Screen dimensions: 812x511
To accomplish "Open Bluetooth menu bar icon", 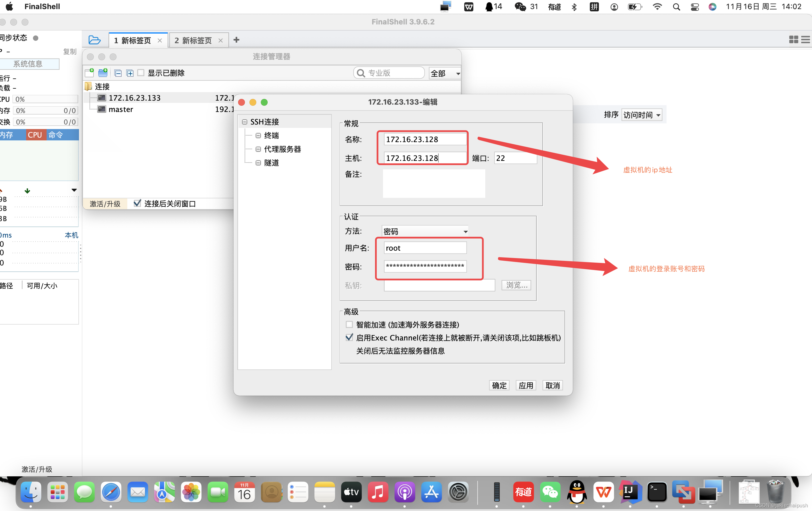I will pos(574,7).
